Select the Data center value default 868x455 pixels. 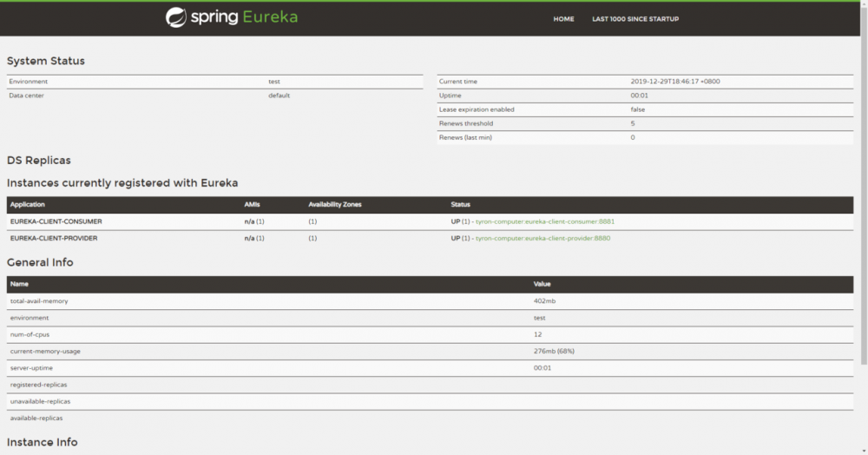point(279,96)
